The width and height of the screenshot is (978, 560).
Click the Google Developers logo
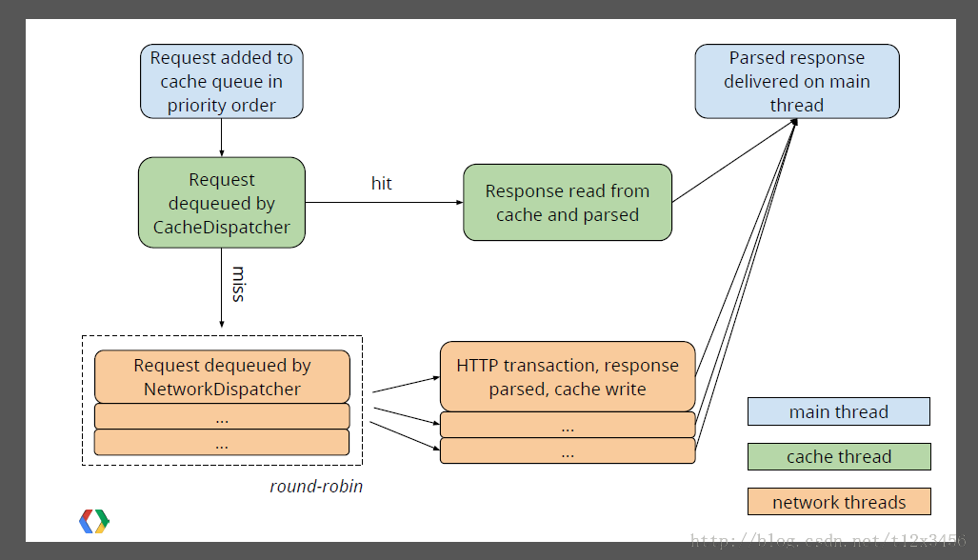pyautogui.click(x=92, y=521)
